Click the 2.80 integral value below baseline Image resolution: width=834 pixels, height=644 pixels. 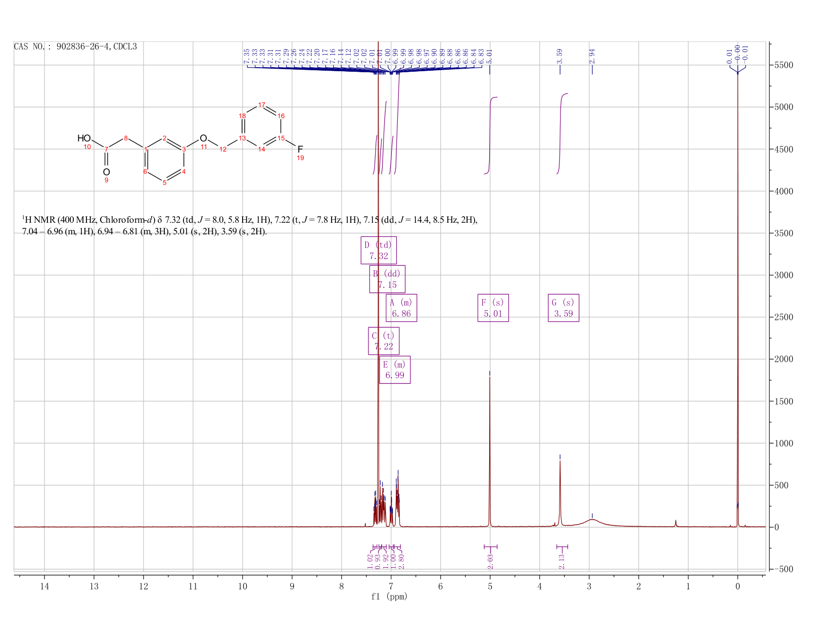[402, 561]
